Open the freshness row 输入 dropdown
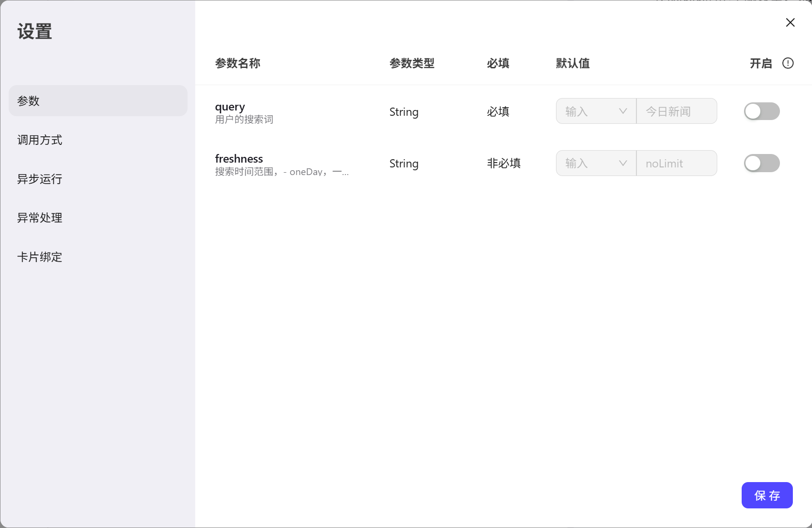This screenshot has height=528, width=812. point(596,163)
